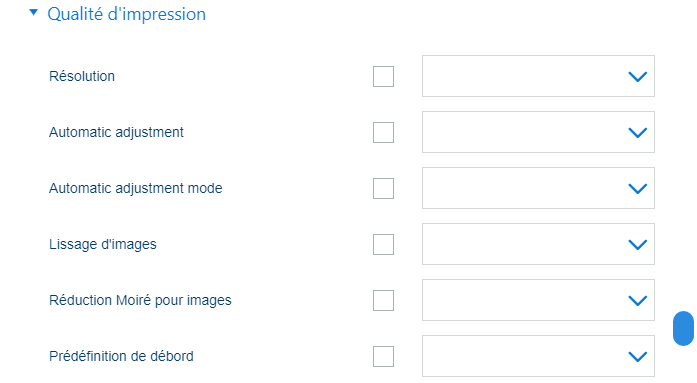Open the Automatic adjustment combo box
Image resolution: width=697 pixels, height=383 pixels.
pos(538,132)
